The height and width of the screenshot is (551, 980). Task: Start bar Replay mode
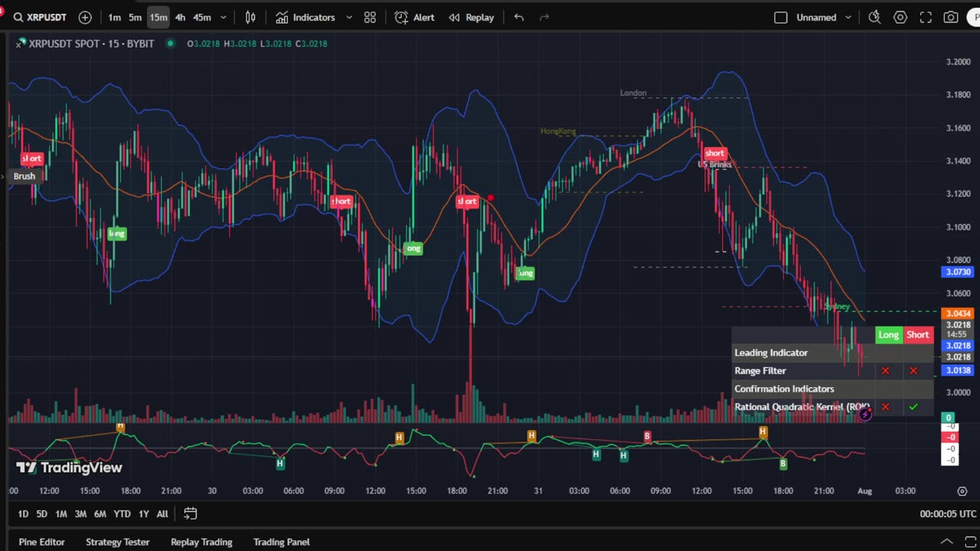472,17
